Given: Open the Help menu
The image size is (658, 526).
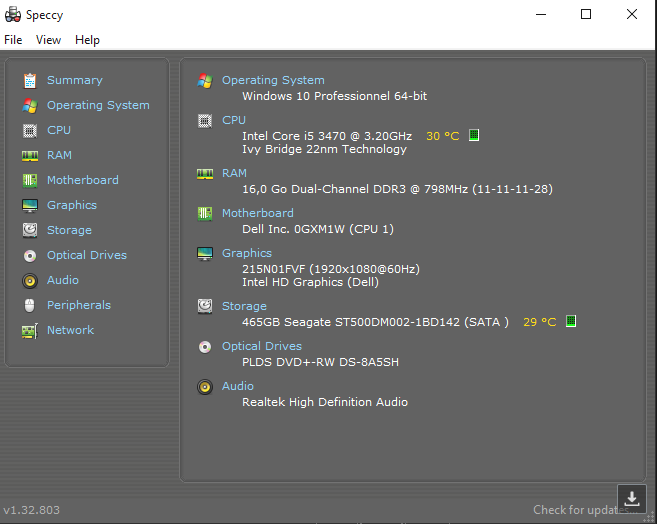Looking at the screenshot, I should pyautogui.click(x=88, y=40).
